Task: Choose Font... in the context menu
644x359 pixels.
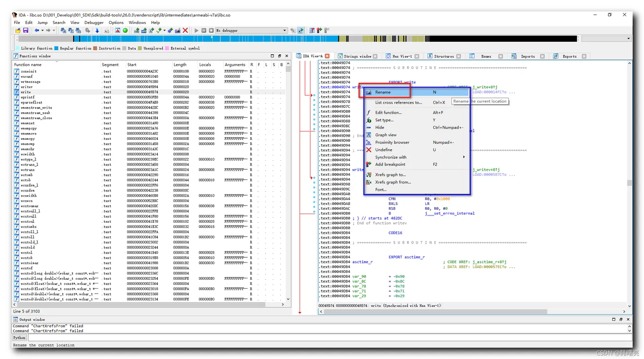Action: 417,189
